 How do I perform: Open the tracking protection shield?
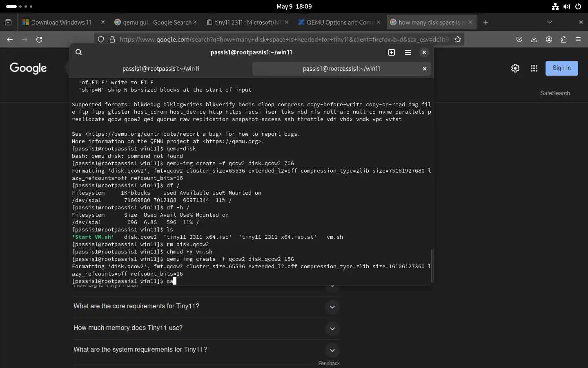101,39
